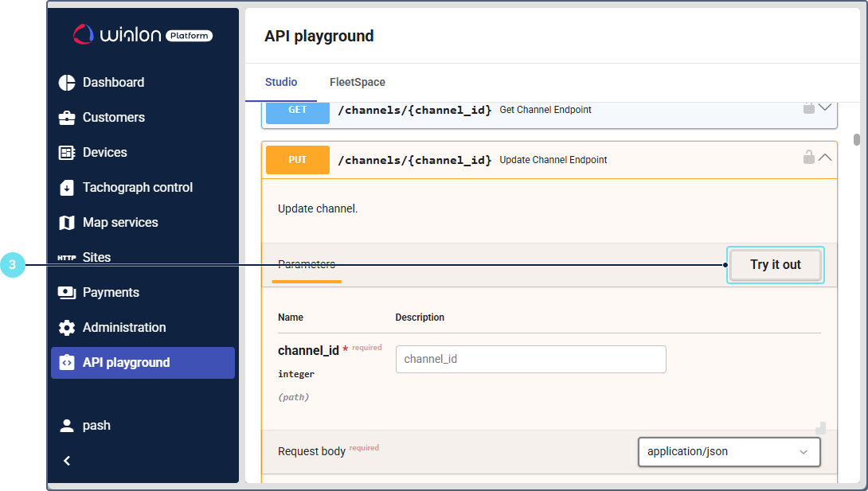
Task: Click the pash user profile icon
Action: pos(67,426)
